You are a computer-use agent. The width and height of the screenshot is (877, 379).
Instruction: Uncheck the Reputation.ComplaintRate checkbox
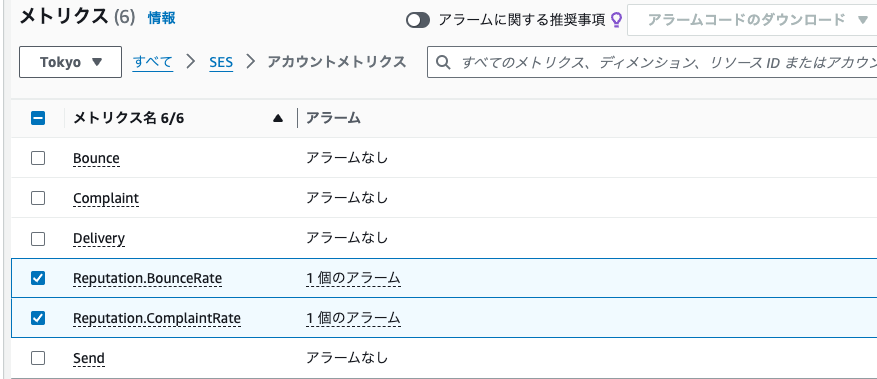click(x=37, y=318)
